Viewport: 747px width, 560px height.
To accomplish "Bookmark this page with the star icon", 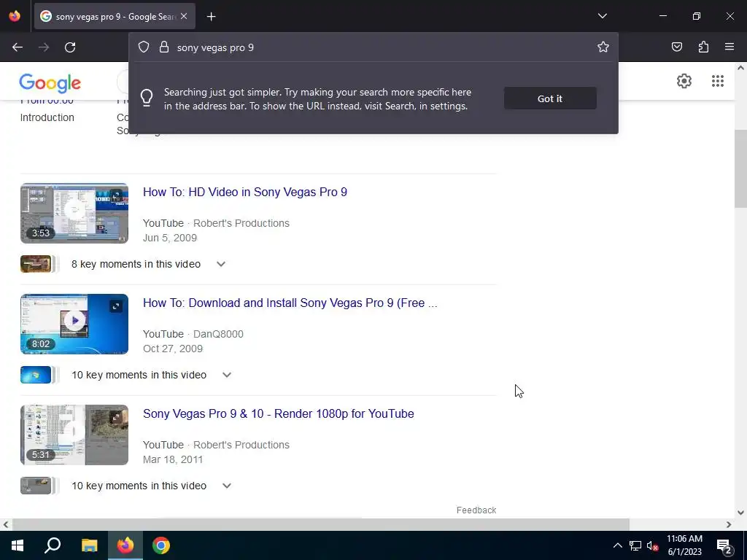I will click(603, 47).
